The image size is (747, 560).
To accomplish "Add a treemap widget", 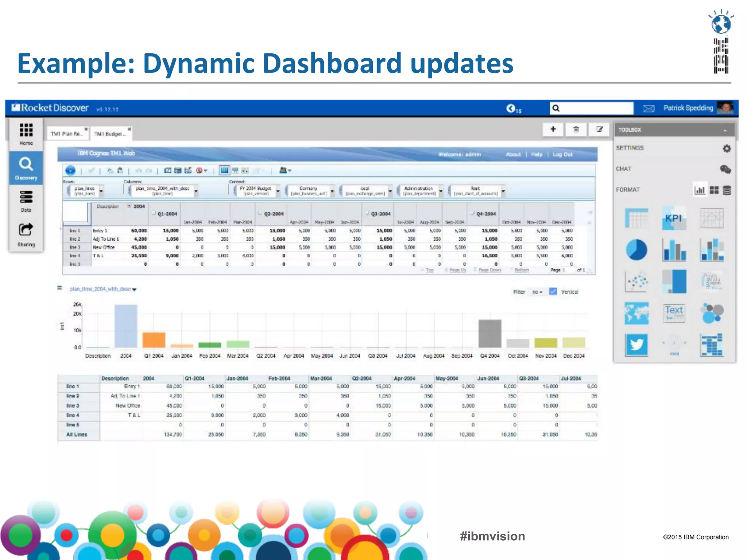I will 674,281.
